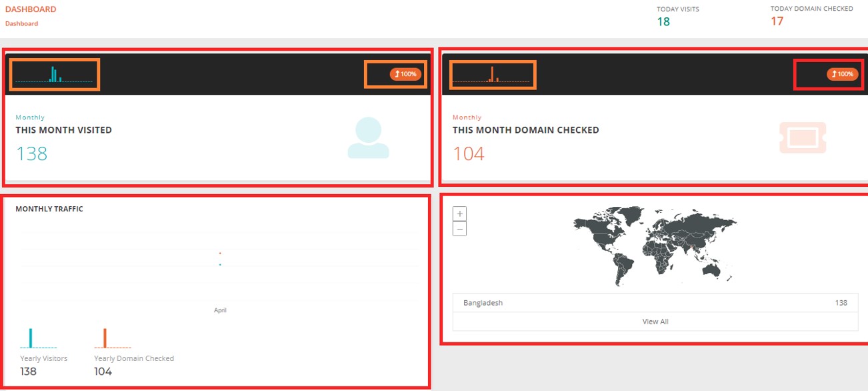Zoom in on the world map
Image resolution: width=868 pixels, height=391 pixels.
(x=459, y=214)
